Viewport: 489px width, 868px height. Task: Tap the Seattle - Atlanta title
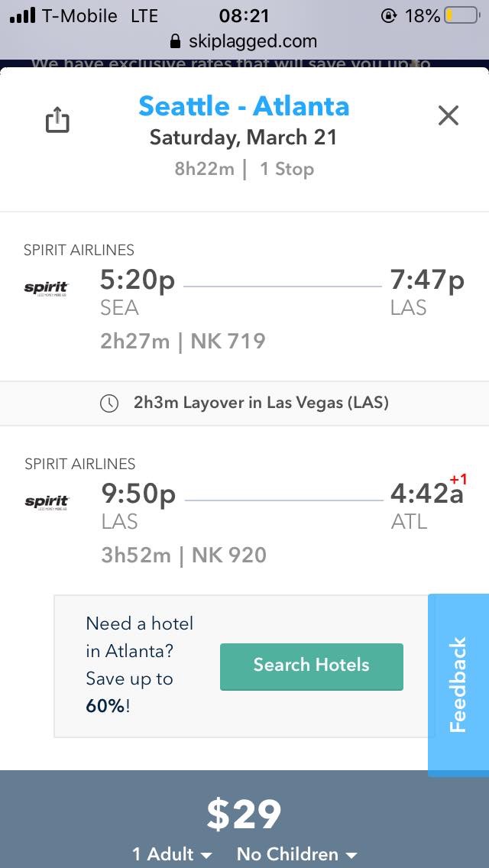tap(244, 105)
